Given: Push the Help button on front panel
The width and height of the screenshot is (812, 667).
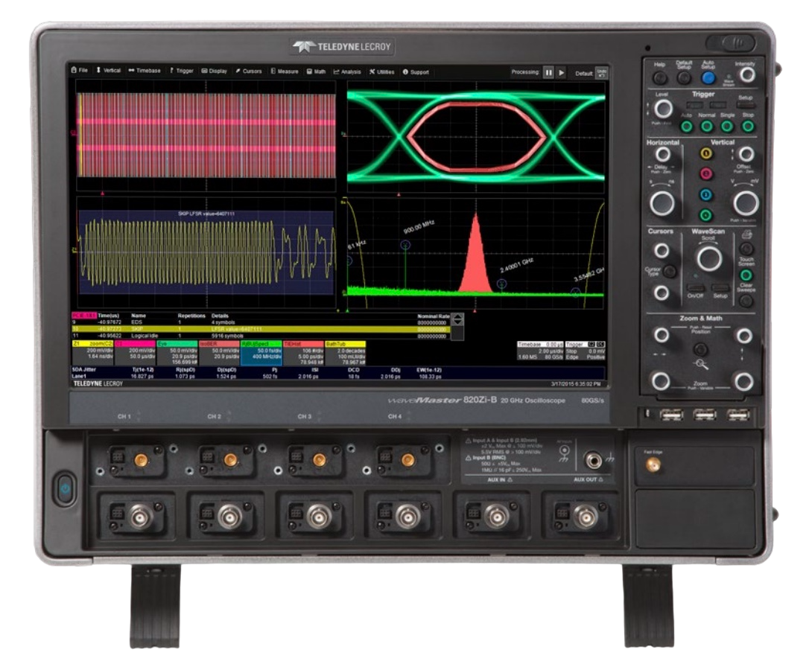Looking at the screenshot, I should [x=660, y=77].
